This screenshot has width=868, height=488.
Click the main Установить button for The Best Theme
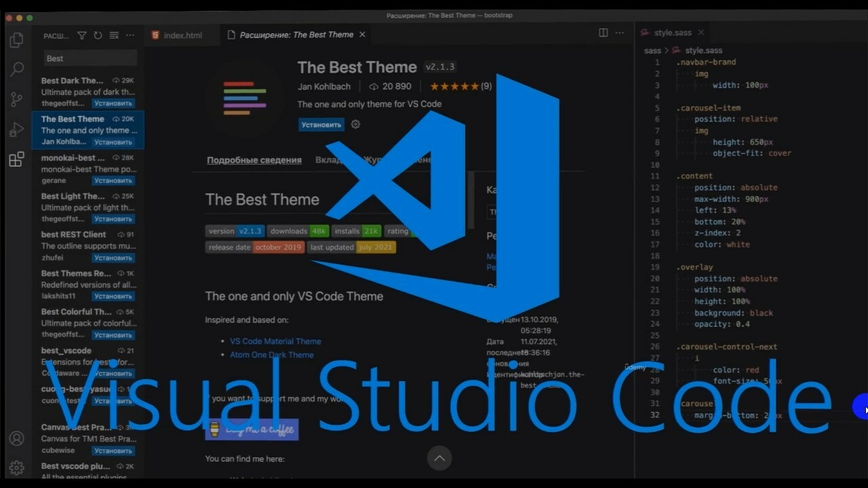pyautogui.click(x=321, y=125)
